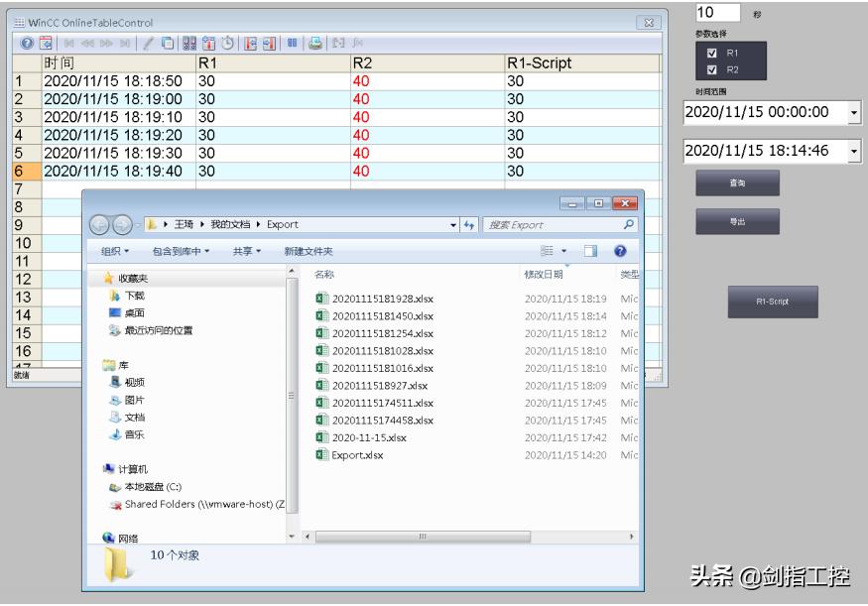Open the configuration dialog icon in toolbar
The height and width of the screenshot is (606, 868).
coord(48,43)
